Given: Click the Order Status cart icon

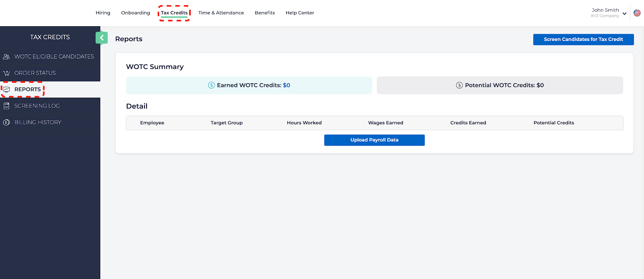Looking at the screenshot, I should 6,73.
